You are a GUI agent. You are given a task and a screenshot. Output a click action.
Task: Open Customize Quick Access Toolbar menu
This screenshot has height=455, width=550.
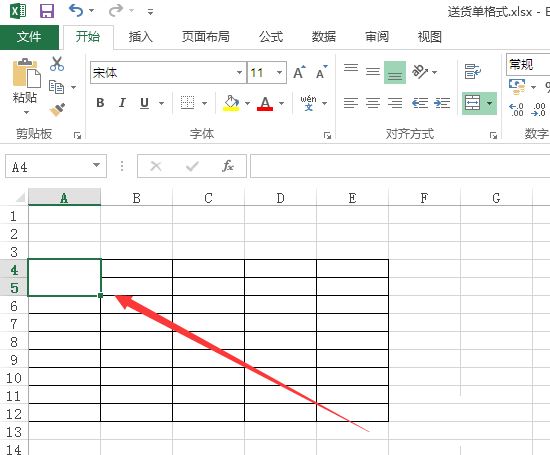point(150,12)
